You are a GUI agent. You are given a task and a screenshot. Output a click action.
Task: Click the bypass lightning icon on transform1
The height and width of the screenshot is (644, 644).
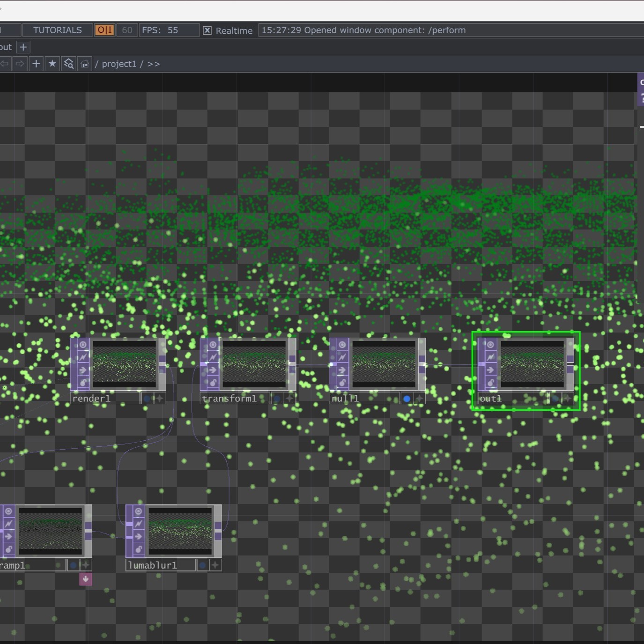tap(213, 357)
